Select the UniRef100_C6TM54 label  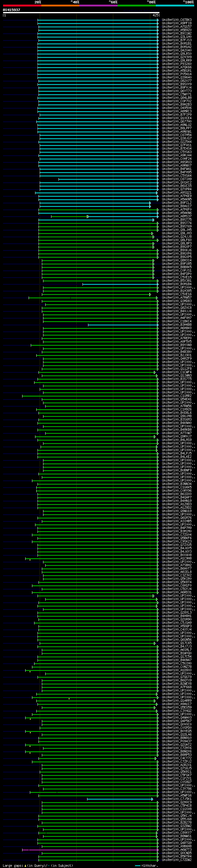(x=176, y=135)
